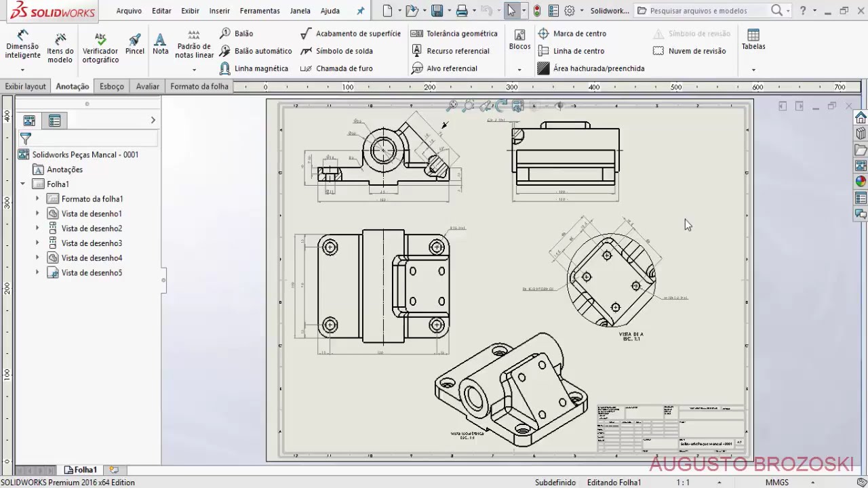
Task: Click the add sheet button beside Folha1
Action: click(114, 470)
